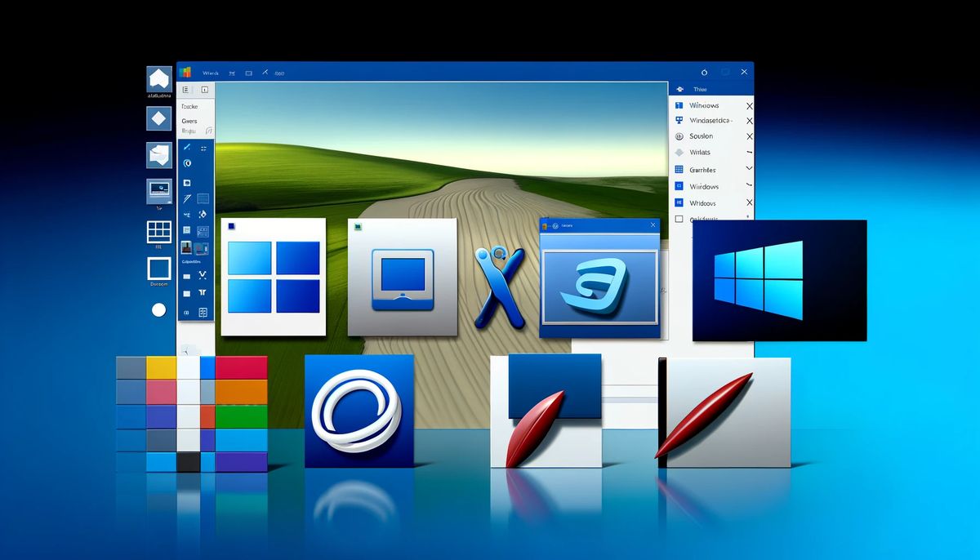Open the white diamond desktop icon
Image resolution: width=980 pixels, height=560 pixels.
(x=158, y=119)
